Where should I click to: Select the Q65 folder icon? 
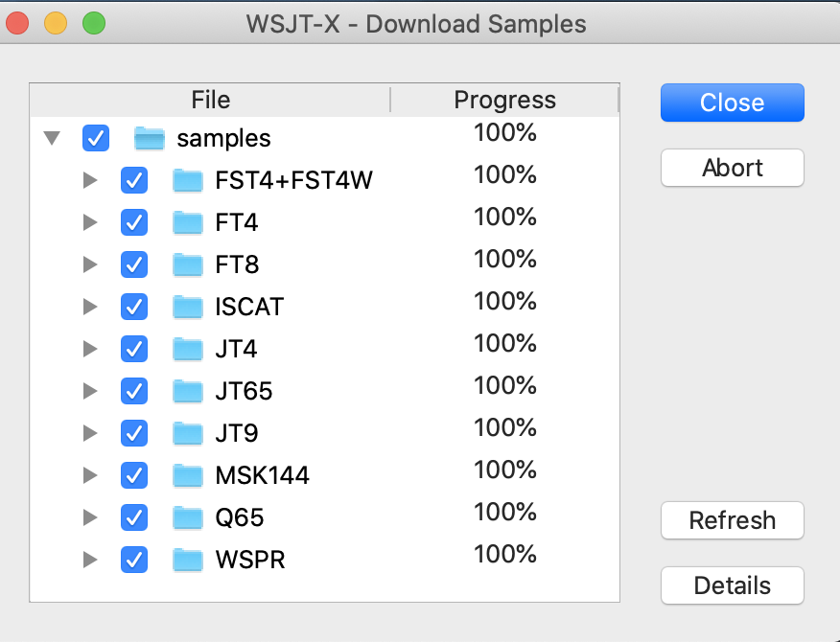point(188,518)
